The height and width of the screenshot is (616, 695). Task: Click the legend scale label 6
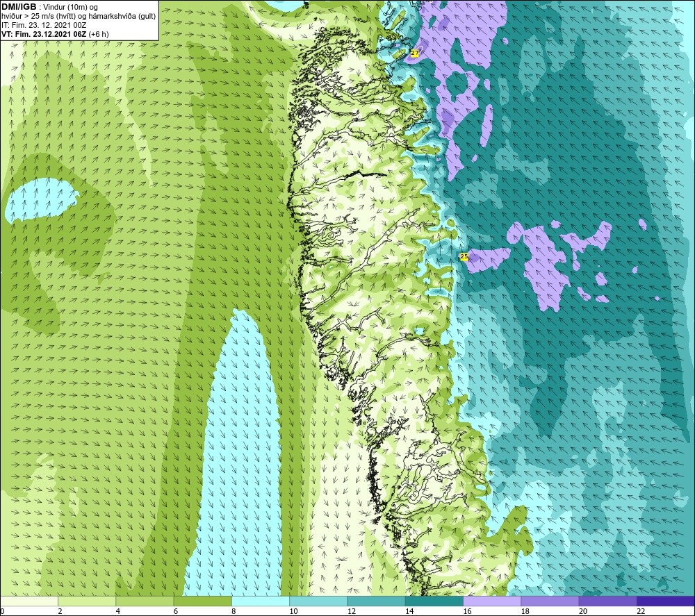pos(176,611)
